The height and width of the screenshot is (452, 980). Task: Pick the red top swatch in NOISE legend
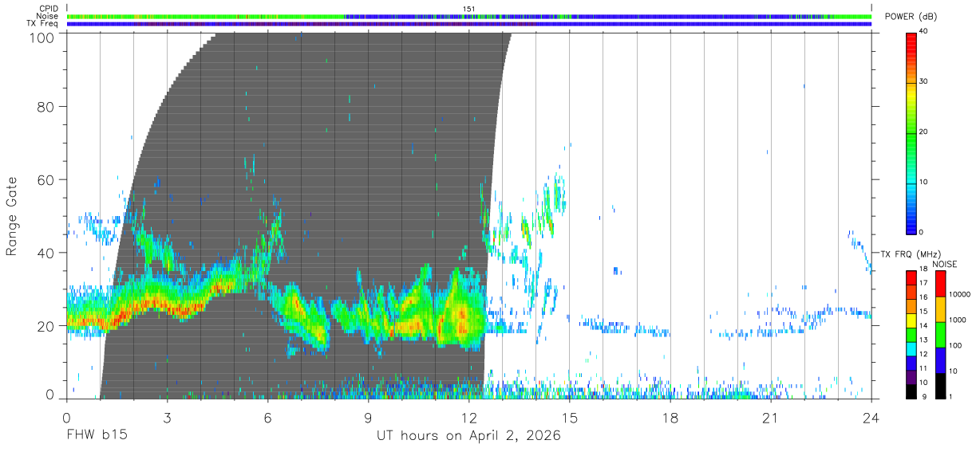click(x=940, y=283)
